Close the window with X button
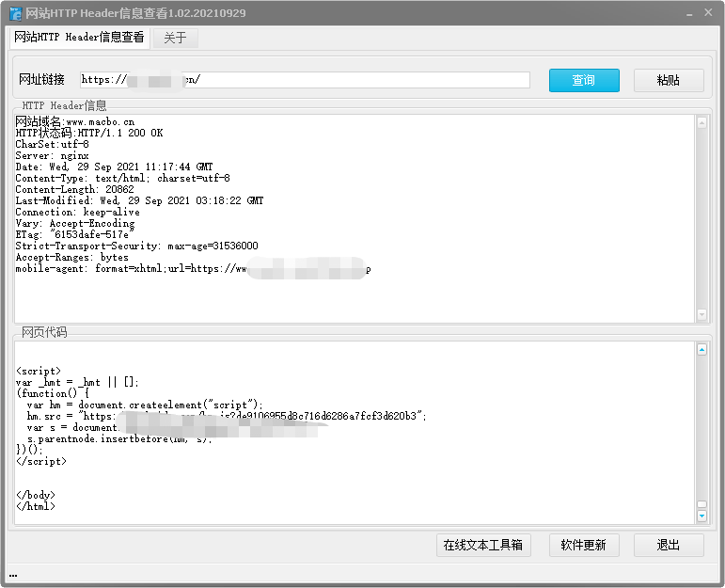The height and width of the screenshot is (588, 725). (x=708, y=12)
